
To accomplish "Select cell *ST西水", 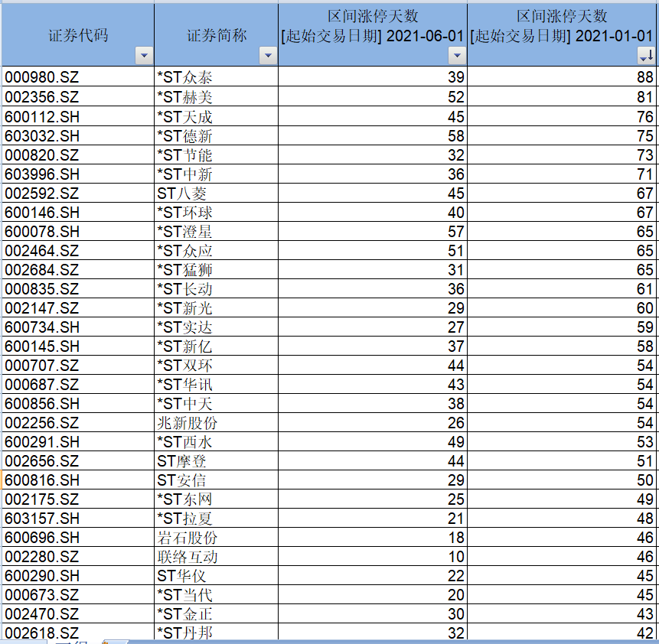I will [217, 441].
